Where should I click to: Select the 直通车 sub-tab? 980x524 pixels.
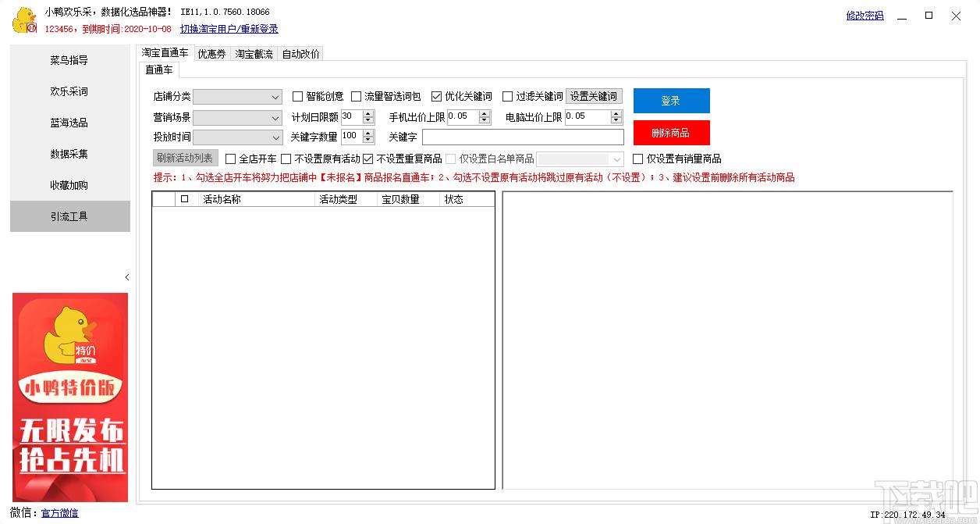coord(159,70)
